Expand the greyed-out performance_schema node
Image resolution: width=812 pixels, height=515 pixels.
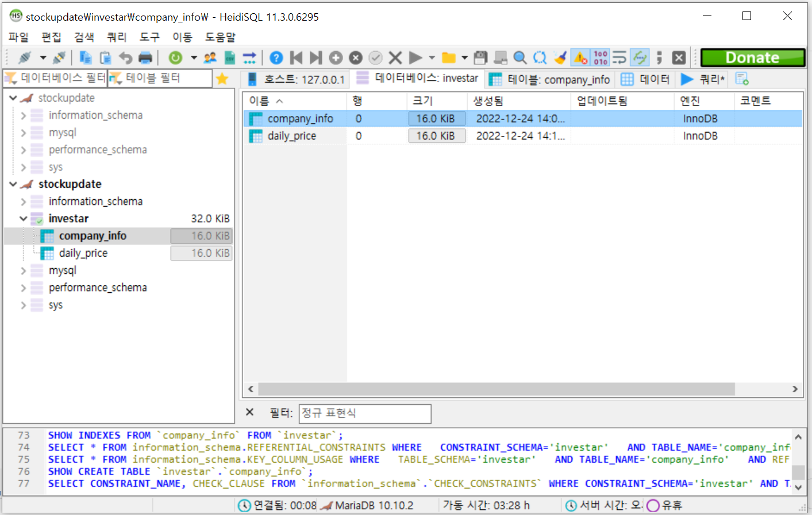pos(23,150)
